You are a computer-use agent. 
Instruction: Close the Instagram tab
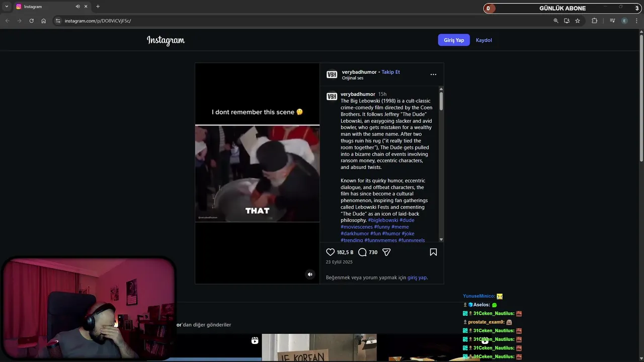coord(86,7)
